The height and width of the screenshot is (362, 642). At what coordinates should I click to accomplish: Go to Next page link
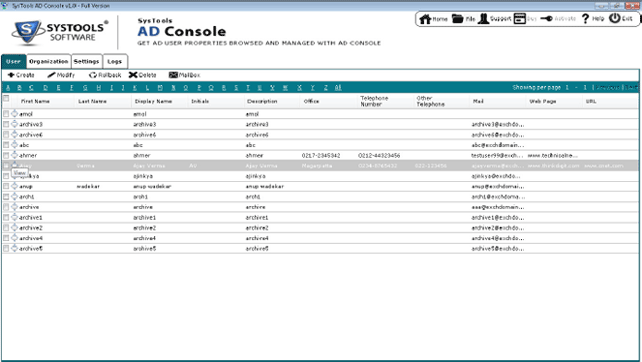631,87
